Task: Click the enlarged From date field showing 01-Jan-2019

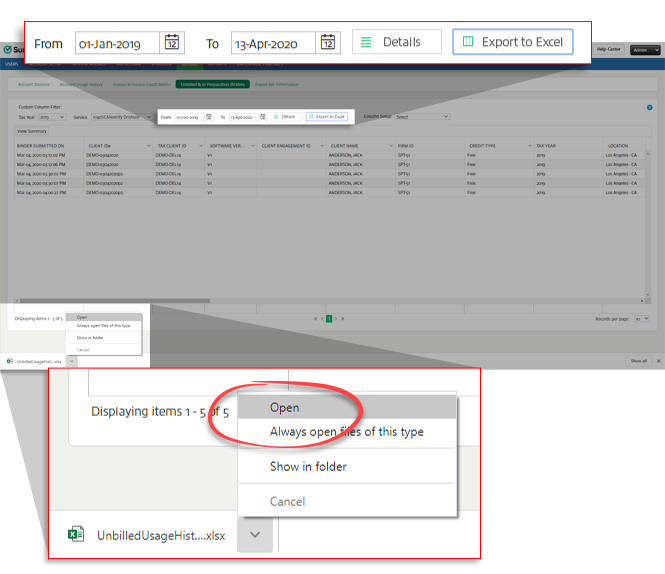Action: pyautogui.click(x=117, y=43)
